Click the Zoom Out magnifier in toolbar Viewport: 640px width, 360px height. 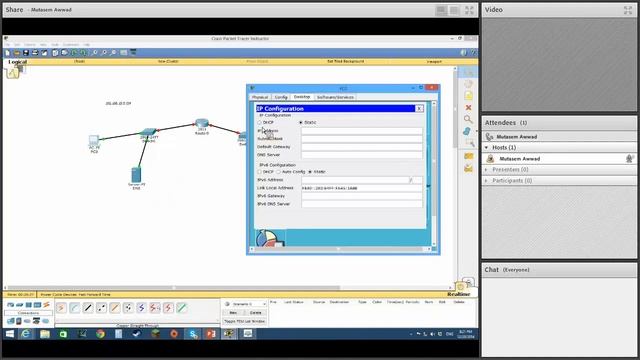point(113,53)
